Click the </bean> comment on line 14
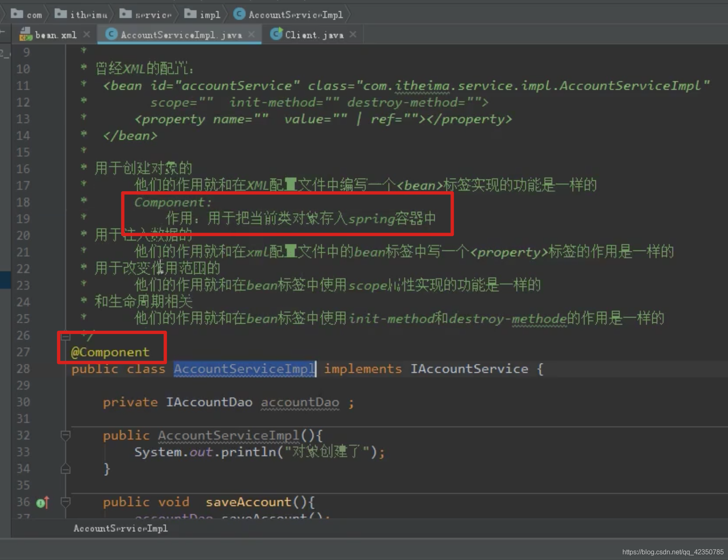This screenshot has height=560, width=728. (130, 136)
